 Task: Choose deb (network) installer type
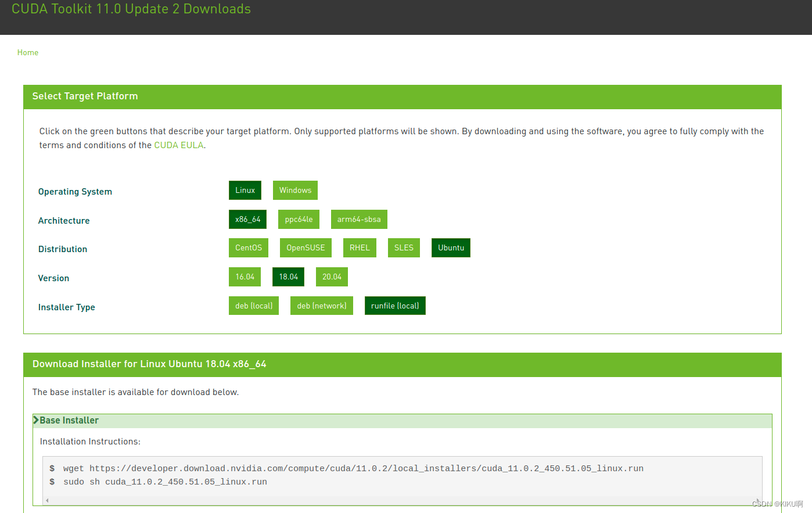point(322,306)
